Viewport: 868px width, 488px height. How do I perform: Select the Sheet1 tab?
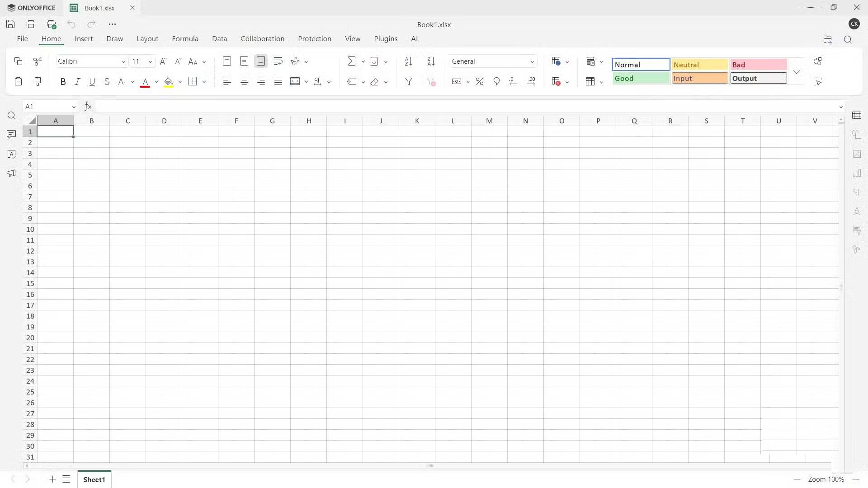94,479
